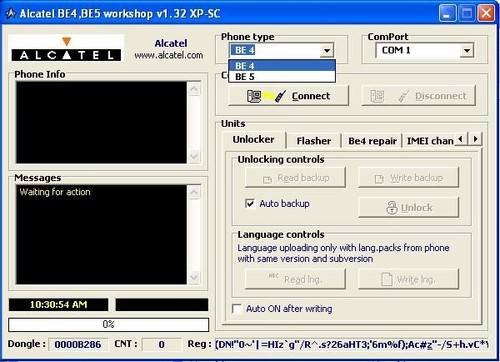Switch to the Flasher tab
500x362 pixels.
(x=314, y=141)
